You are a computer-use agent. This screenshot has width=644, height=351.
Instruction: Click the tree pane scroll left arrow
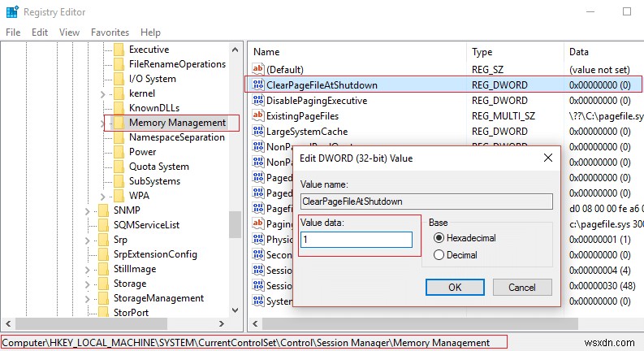(8, 323)
